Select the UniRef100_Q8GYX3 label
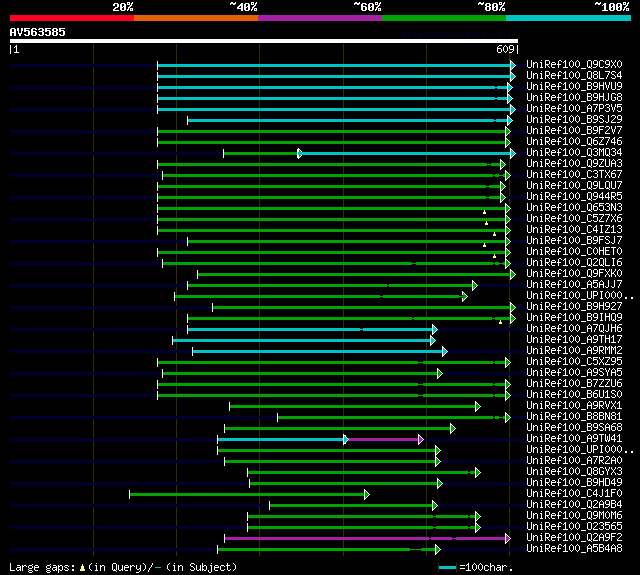Viewport: 640px width, 575px height. coord(574,472)
